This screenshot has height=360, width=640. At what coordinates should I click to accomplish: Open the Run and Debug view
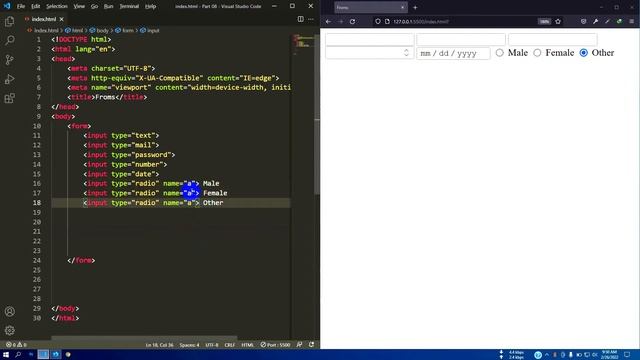(x=9, y=79)
